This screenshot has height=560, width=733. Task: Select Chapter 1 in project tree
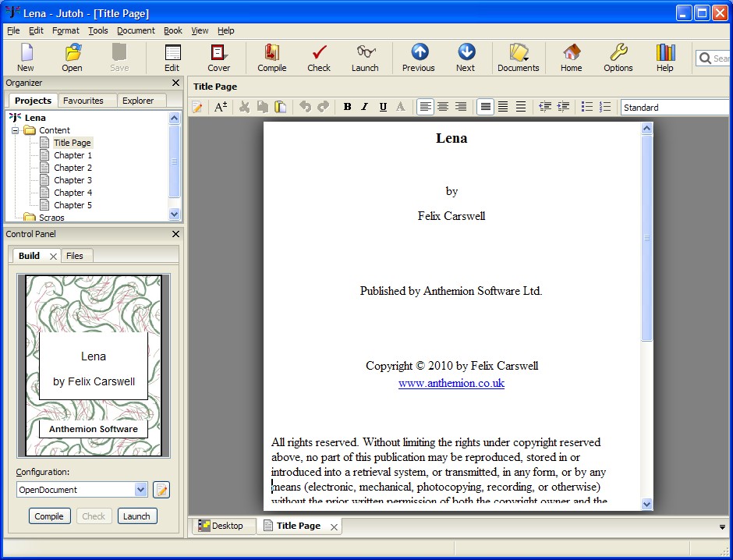click(x=73, y=155)
